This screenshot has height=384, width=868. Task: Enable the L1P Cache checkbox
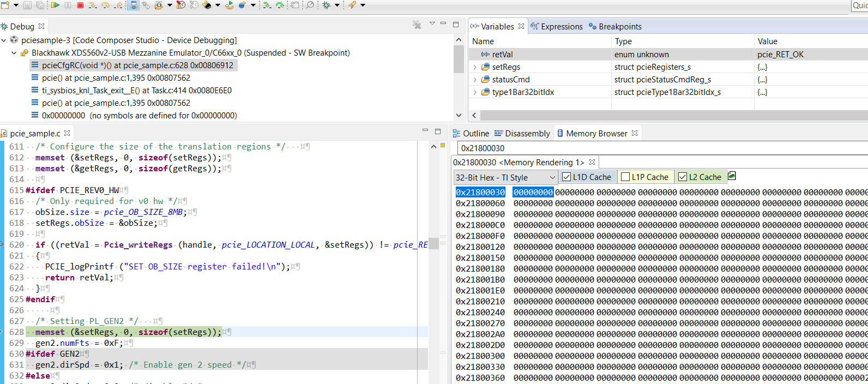click(625, 177)
